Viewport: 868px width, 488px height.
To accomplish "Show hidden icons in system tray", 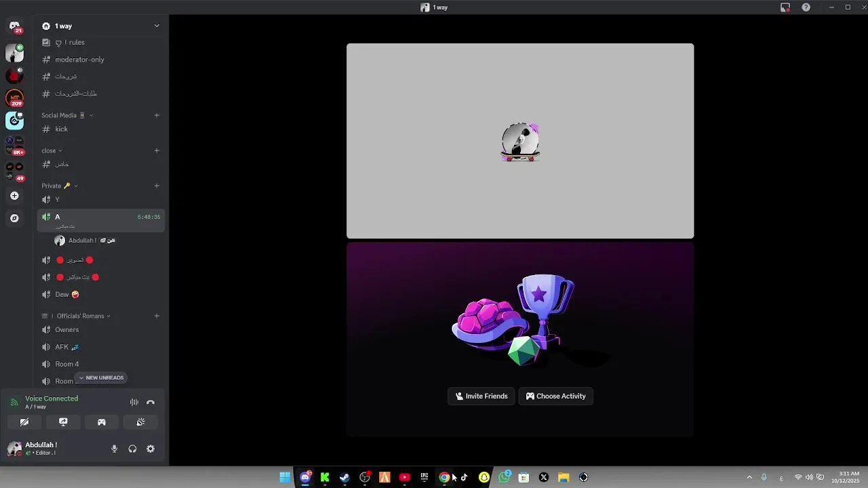I will click(749, 477).
